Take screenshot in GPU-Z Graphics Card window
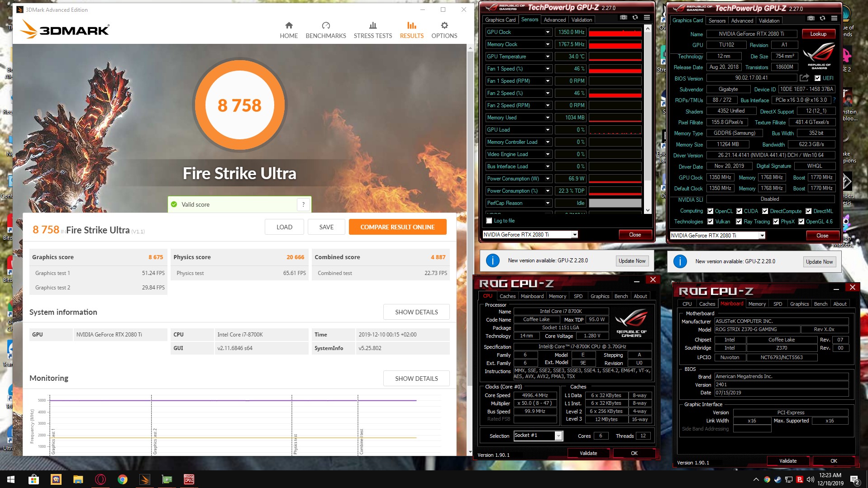Screen dimensions: 868x488 811,19
